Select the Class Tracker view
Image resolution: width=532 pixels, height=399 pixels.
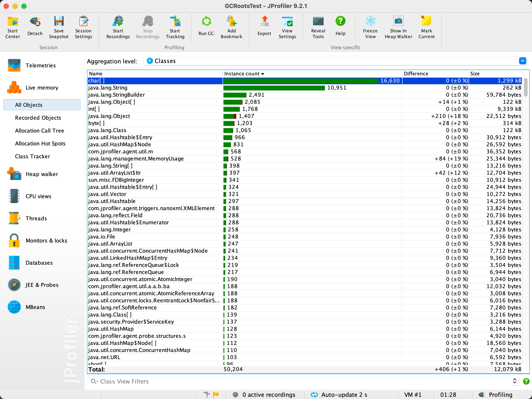pos(32,156)
